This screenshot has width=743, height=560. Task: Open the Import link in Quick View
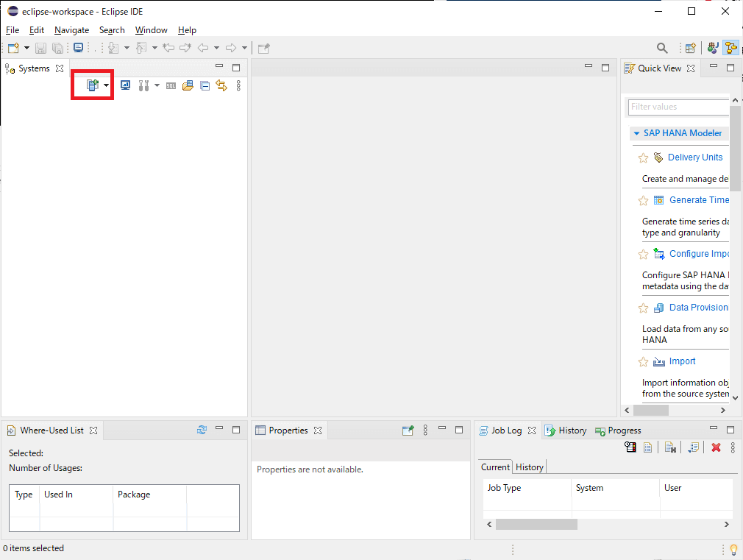pyautogui.click(x=683, y=361)
